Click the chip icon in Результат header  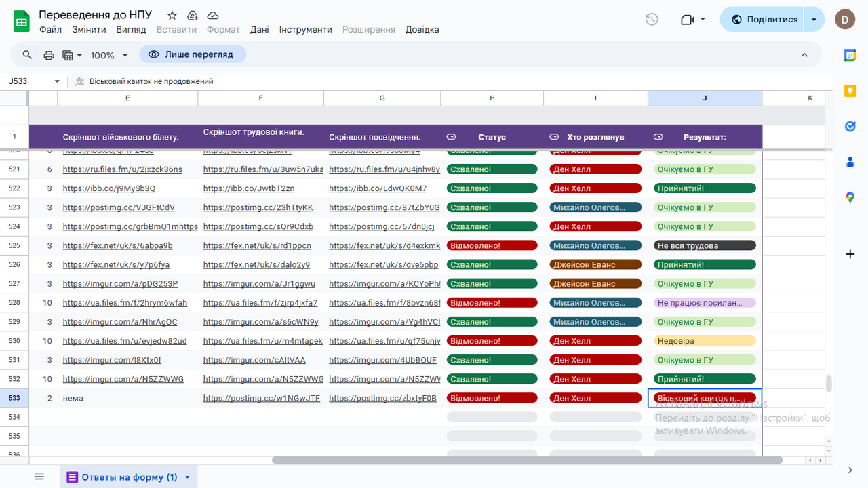[658, 137]
